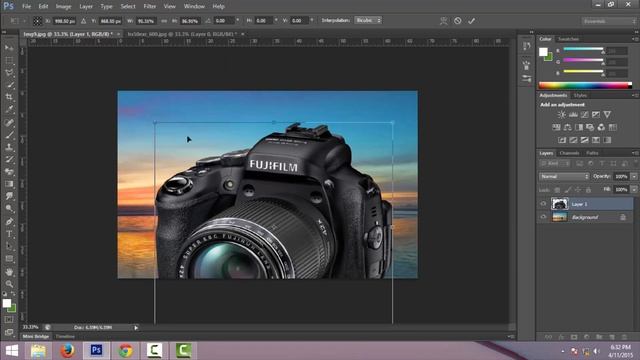Toggle lock all padlock icon
Image resolution: width=640 pixels, height=360 pixels.
click(588, 190)
